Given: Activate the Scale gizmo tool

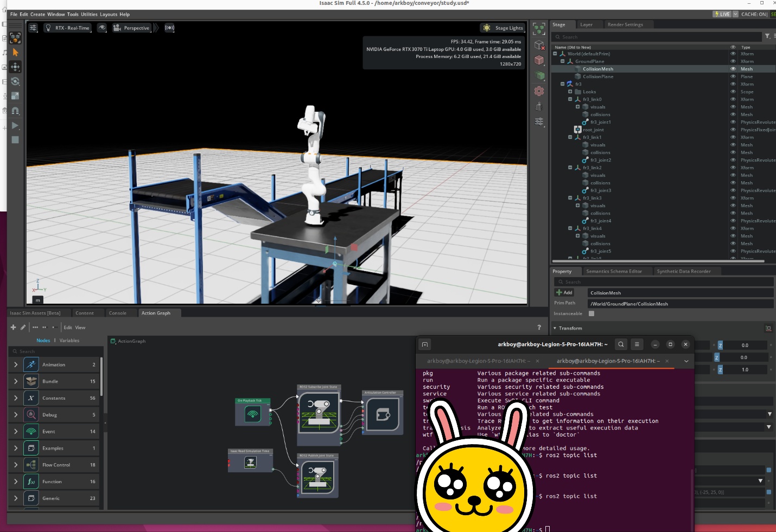Looking at the screenshot, I should (15, 96).
